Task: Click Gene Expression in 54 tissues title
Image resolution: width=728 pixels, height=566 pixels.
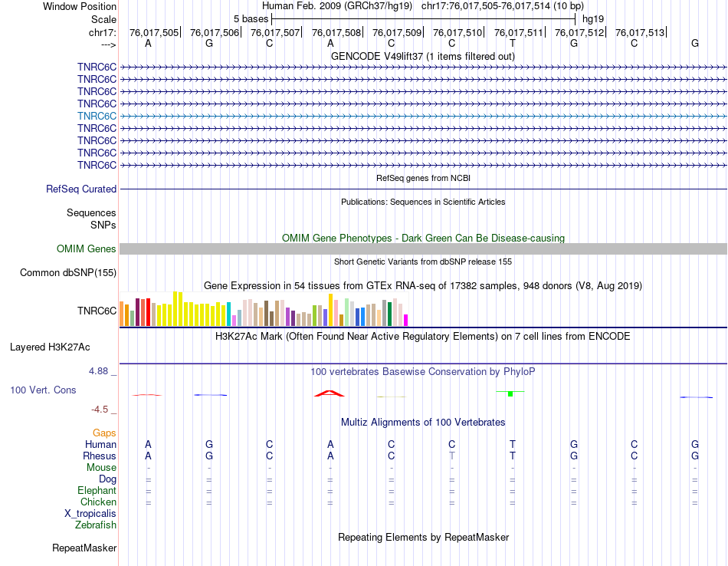Action: pos(423,286)
